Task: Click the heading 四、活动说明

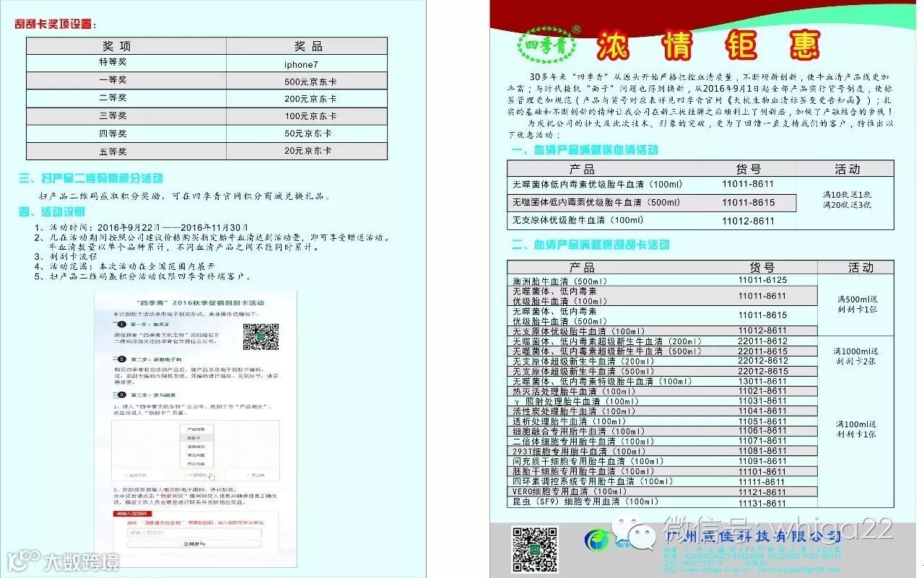Action: [52, 211]
